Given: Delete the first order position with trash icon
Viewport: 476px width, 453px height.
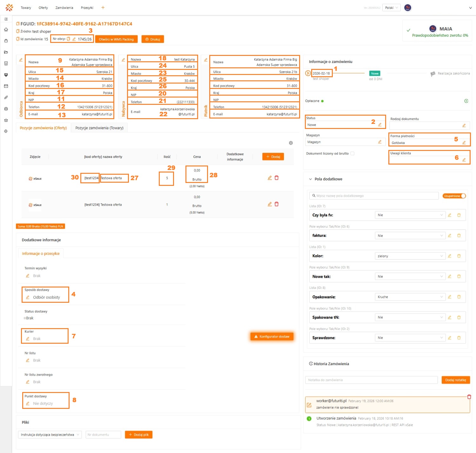Looking at the screenshot, I should click(x=277, y=178).
